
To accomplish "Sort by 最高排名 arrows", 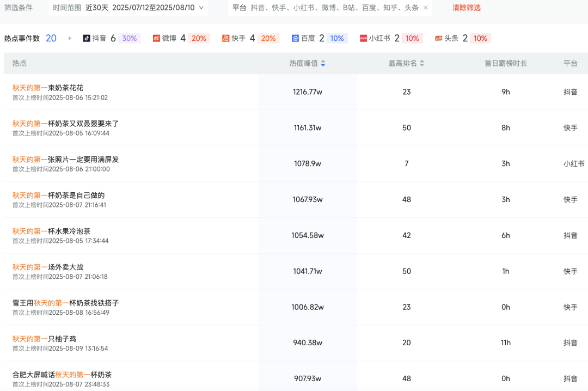I will (x=422, y=63).
